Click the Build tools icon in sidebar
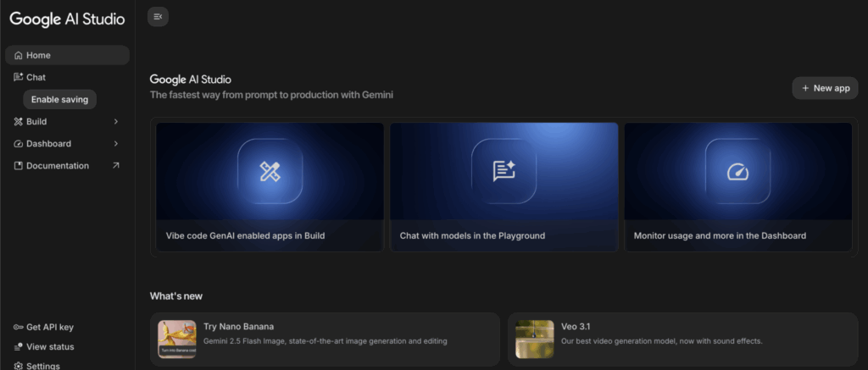This screenshot has width=868, height=370. click(18, 122)
